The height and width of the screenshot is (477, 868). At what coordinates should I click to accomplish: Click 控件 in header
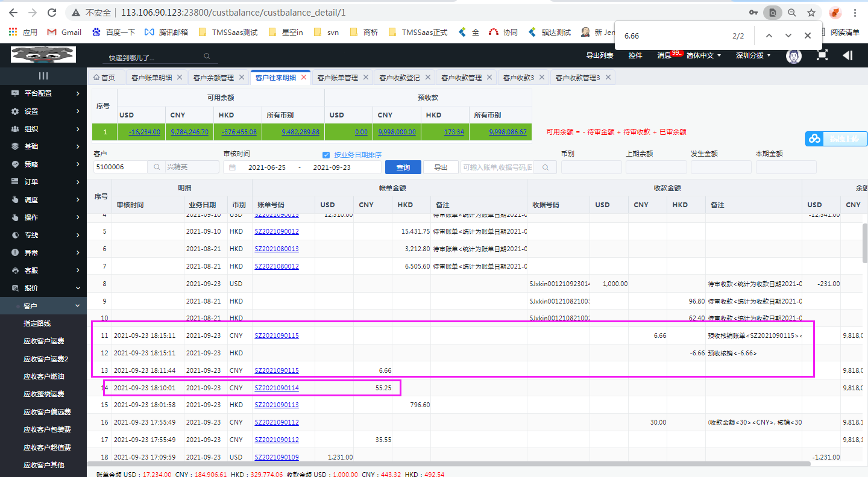tap(635, 55)
